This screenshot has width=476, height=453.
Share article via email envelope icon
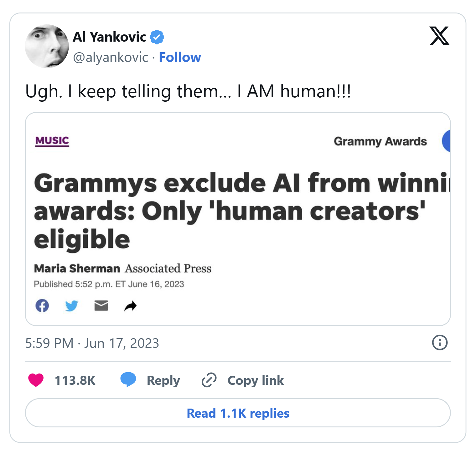coord(101,306)
